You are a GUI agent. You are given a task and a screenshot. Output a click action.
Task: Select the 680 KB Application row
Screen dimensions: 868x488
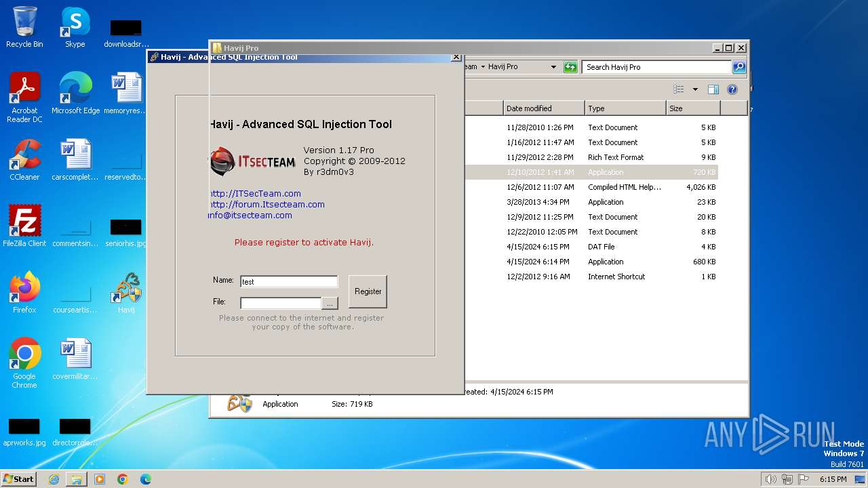click(x=591, y=262)
